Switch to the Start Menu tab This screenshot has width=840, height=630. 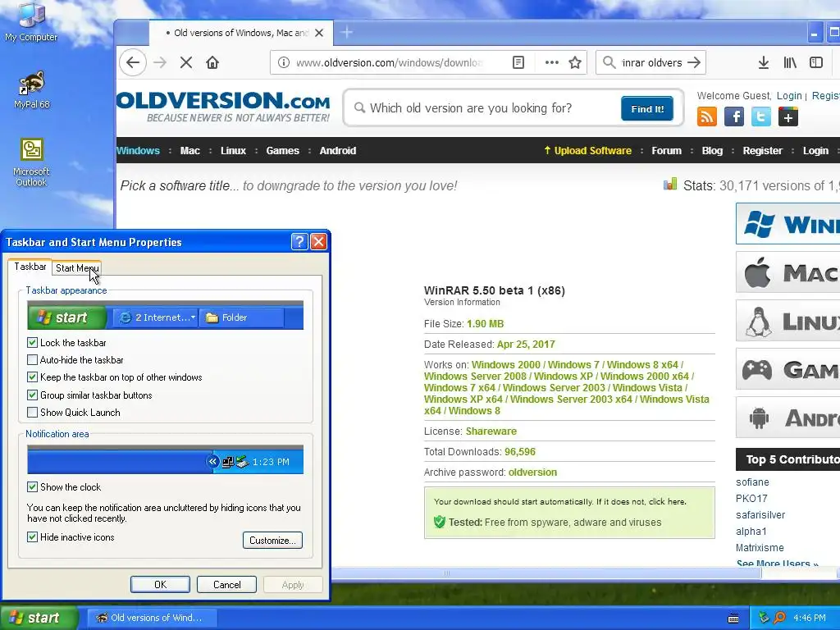pyautogui.click(x=77, y=268)
